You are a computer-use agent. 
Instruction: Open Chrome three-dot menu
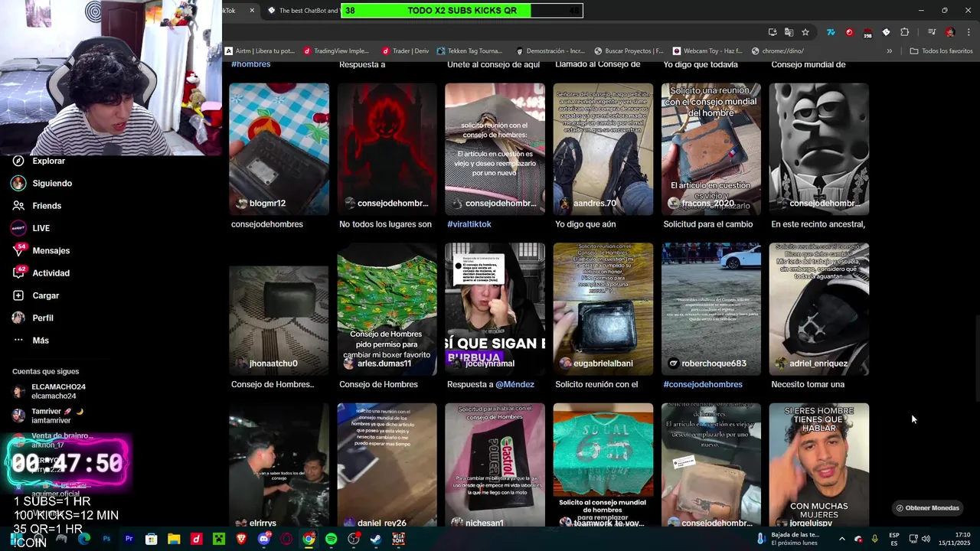969,32
